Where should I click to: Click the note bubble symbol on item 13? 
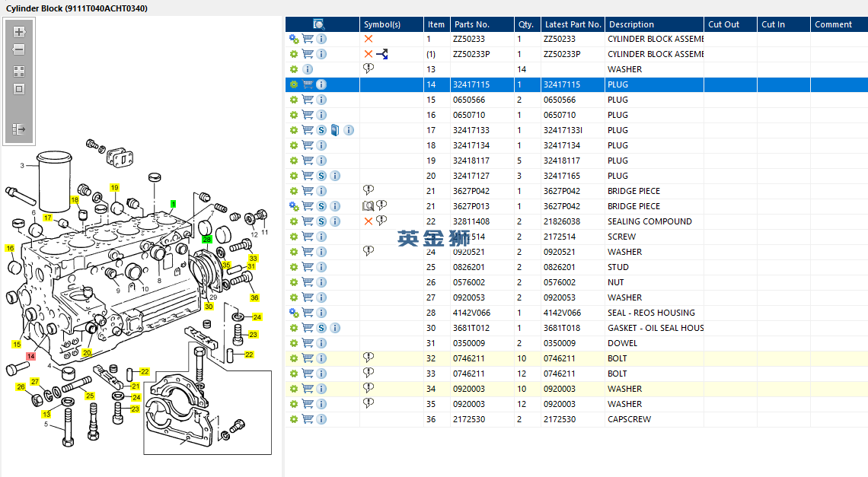[x=368, y=68]
